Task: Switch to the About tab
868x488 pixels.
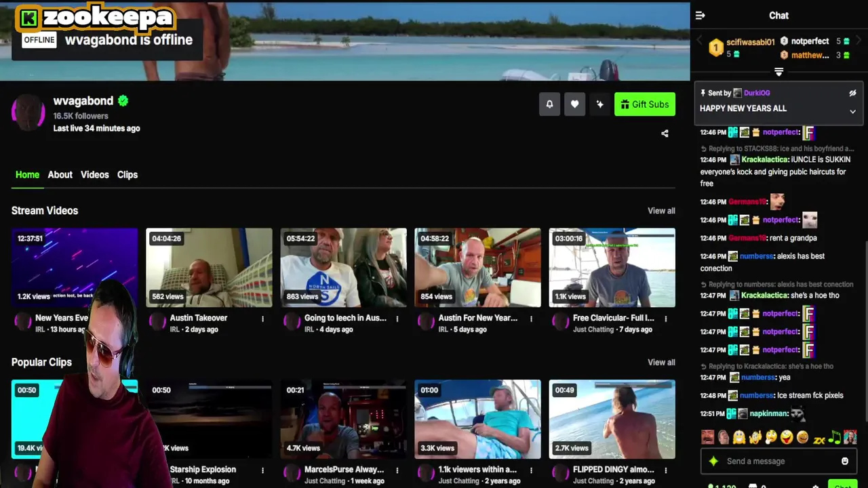Action: [x=60, y=175]
